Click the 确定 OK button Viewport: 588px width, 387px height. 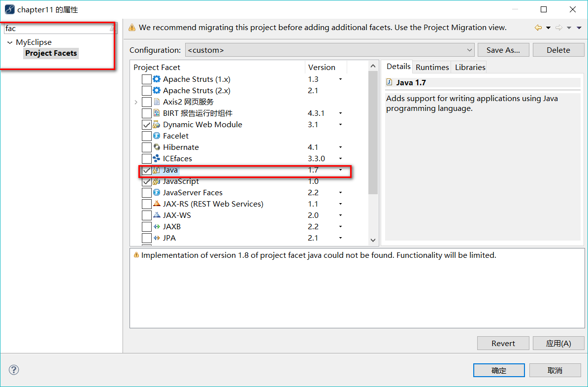[x=499, y=370]
